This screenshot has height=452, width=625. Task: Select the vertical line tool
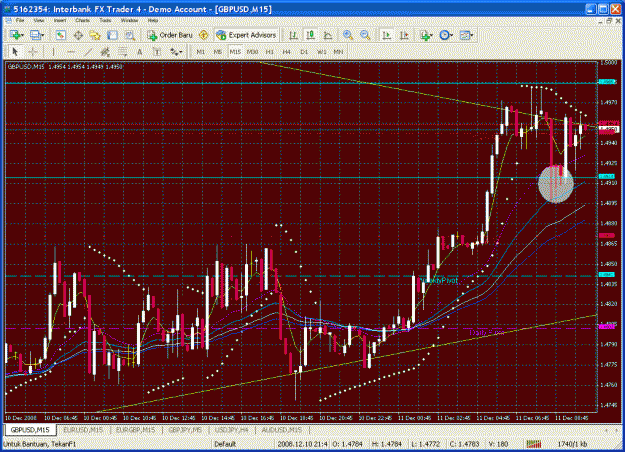53,52
